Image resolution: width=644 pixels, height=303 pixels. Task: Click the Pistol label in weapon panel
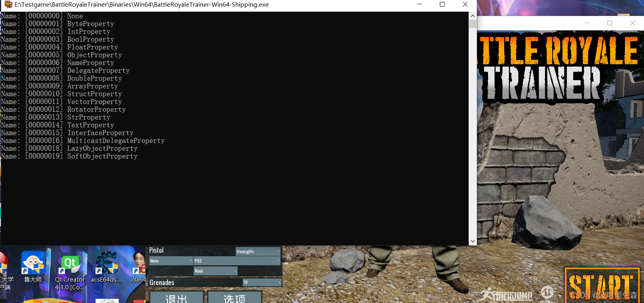click(156, 250)
